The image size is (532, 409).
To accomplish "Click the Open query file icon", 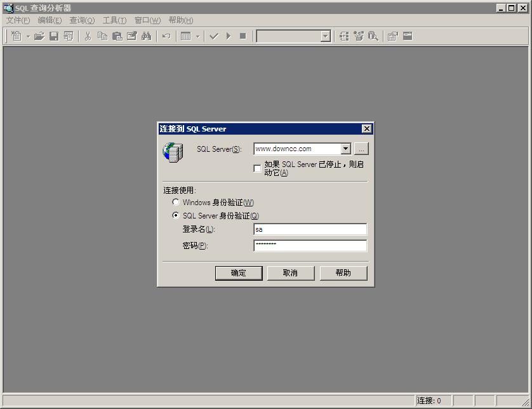I will pyautogui.click(x=40, y=36).
